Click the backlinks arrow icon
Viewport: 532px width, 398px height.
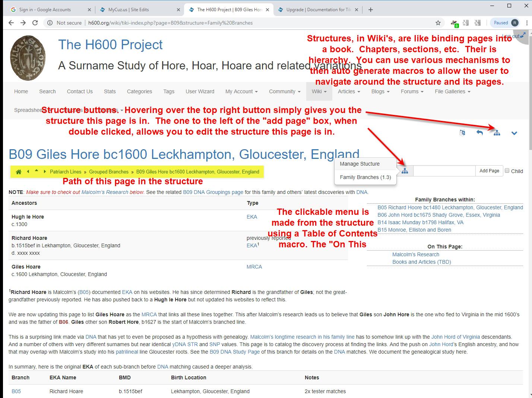click(479, 133)
